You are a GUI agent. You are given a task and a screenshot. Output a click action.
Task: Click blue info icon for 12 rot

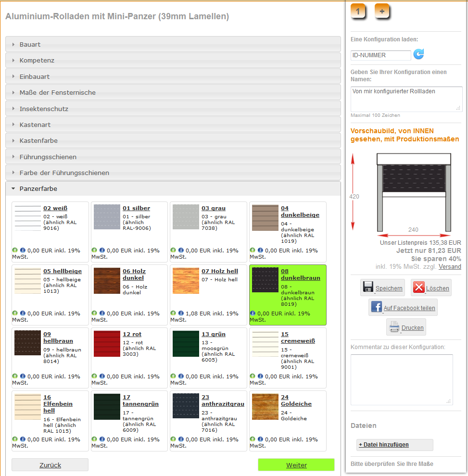click(102, 376)
